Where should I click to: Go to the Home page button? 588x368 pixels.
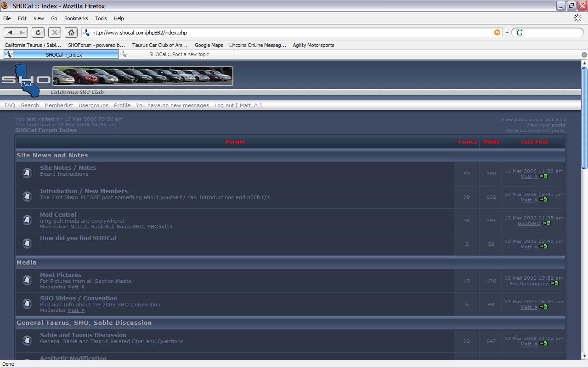71,32
